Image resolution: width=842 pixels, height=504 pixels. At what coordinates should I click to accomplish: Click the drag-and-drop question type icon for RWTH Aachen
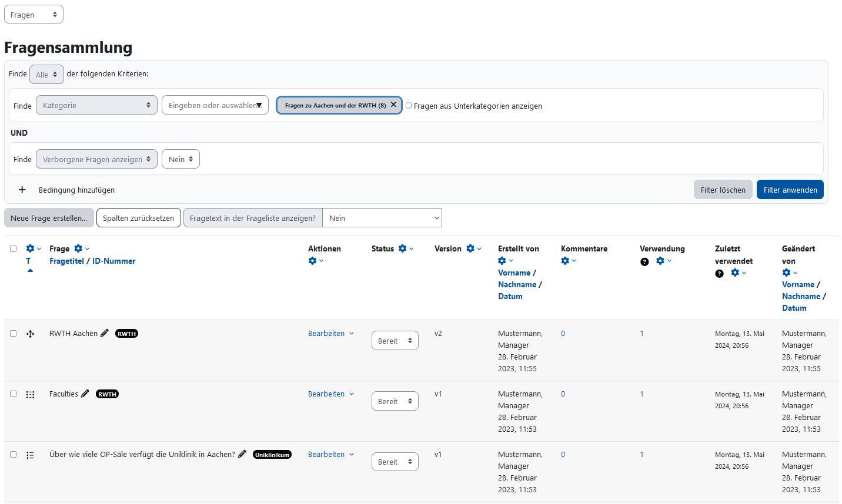click(x=30, y=333)
